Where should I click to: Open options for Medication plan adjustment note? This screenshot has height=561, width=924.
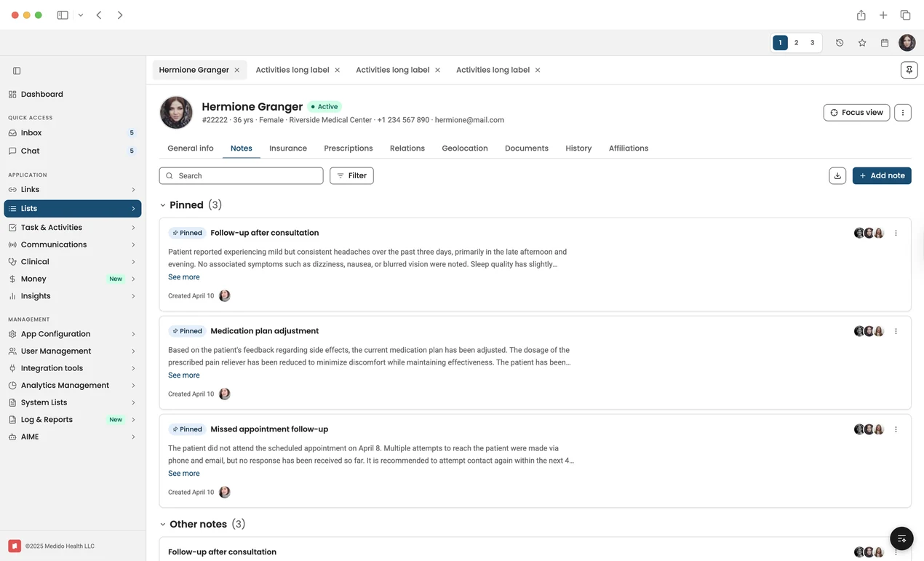pyautogui.click(x=896, y=331)
